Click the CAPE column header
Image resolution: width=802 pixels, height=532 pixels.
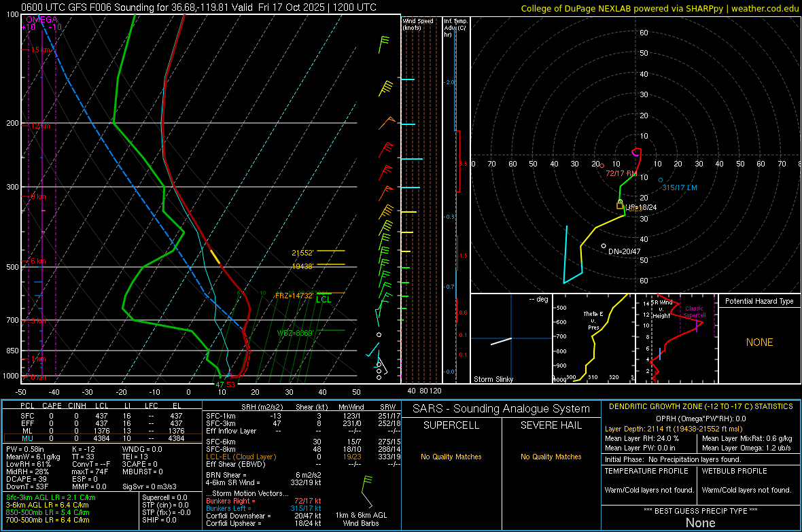point(52,406)
